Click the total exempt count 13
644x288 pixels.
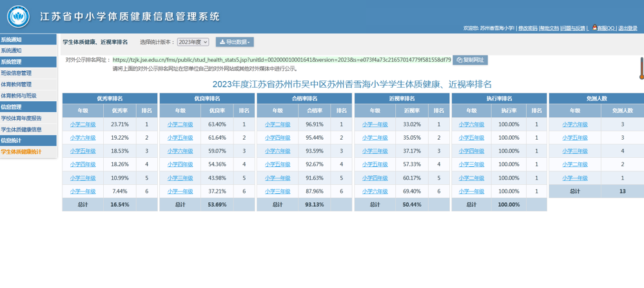coord(623,191)
